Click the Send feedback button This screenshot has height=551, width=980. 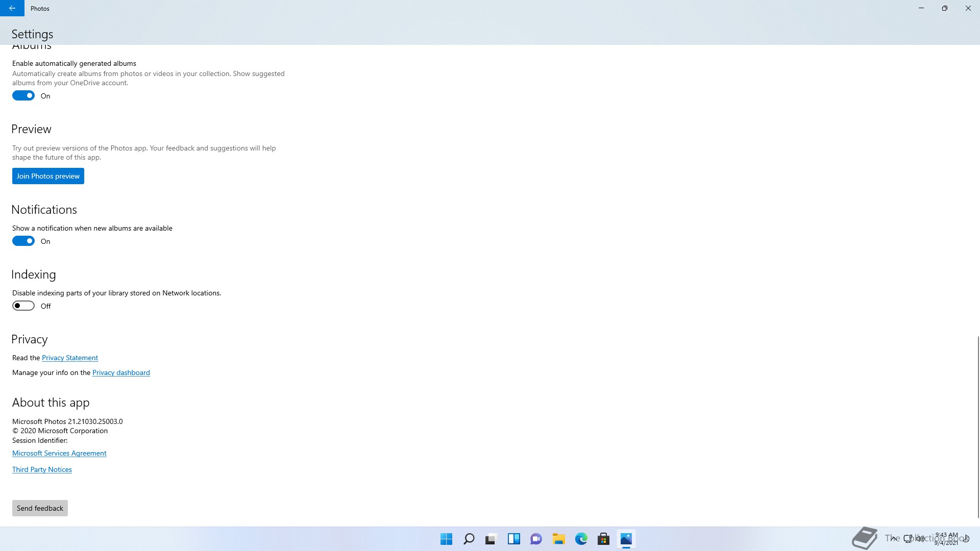point(40,508)
